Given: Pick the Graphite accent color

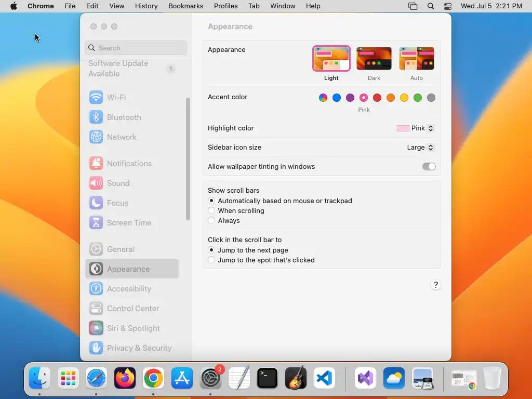Looking at the screenshot, I should pos(431,98).
